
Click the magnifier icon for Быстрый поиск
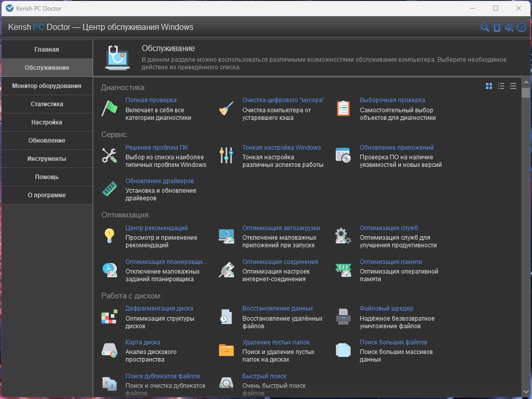tap(226, 383)
